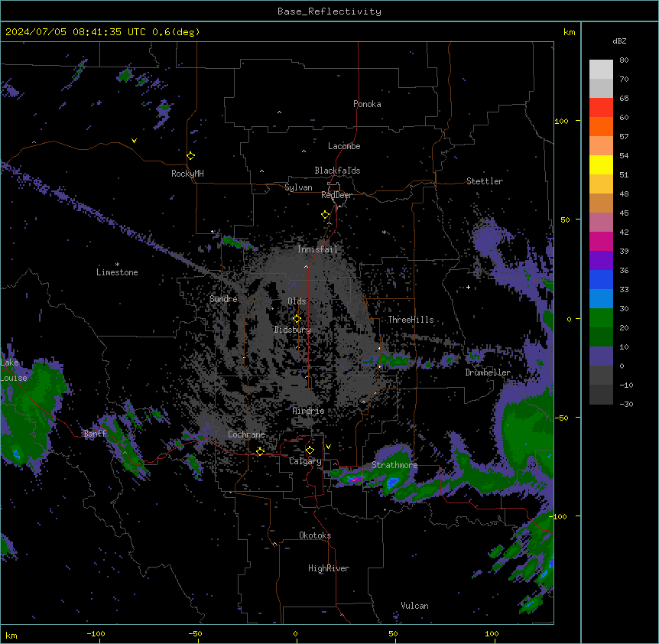Select the yellow 51-54 dBZ legend swatch
Image resolution: width=659 pixels, height=644 pixels.
point(601,164)
